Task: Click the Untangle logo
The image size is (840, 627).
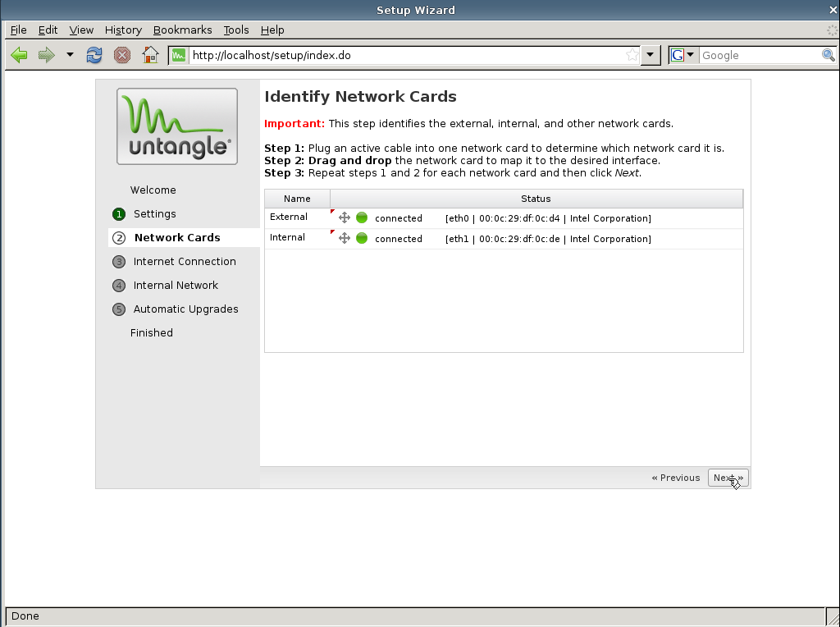Action: 177,126
